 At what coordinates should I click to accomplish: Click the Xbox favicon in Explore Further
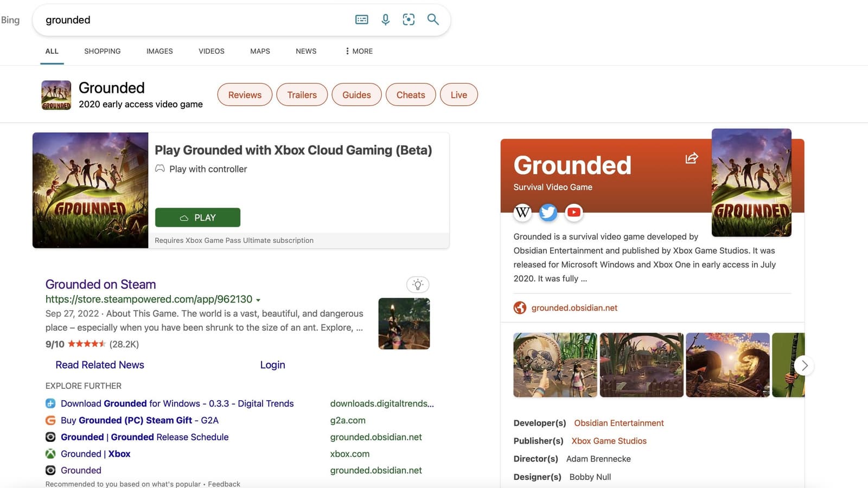[50, 454]
